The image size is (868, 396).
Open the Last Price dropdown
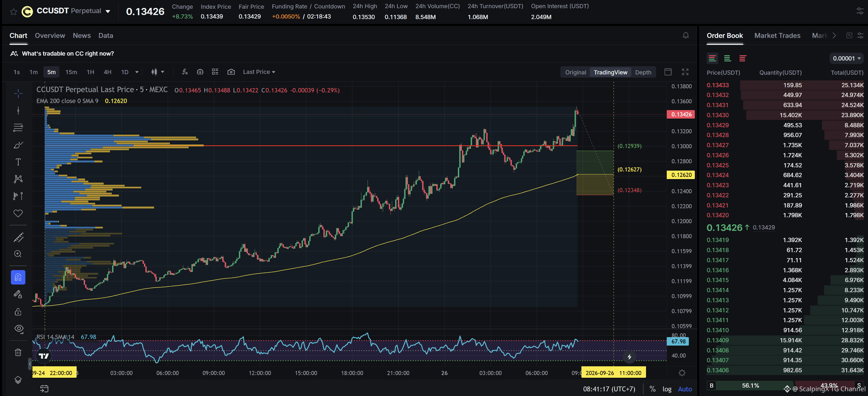tap(259, 72)
